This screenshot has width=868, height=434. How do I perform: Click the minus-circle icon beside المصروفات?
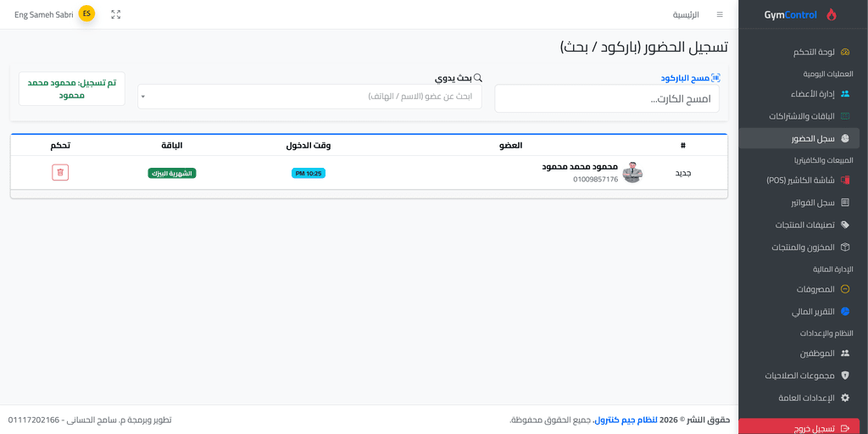(845, 289)
